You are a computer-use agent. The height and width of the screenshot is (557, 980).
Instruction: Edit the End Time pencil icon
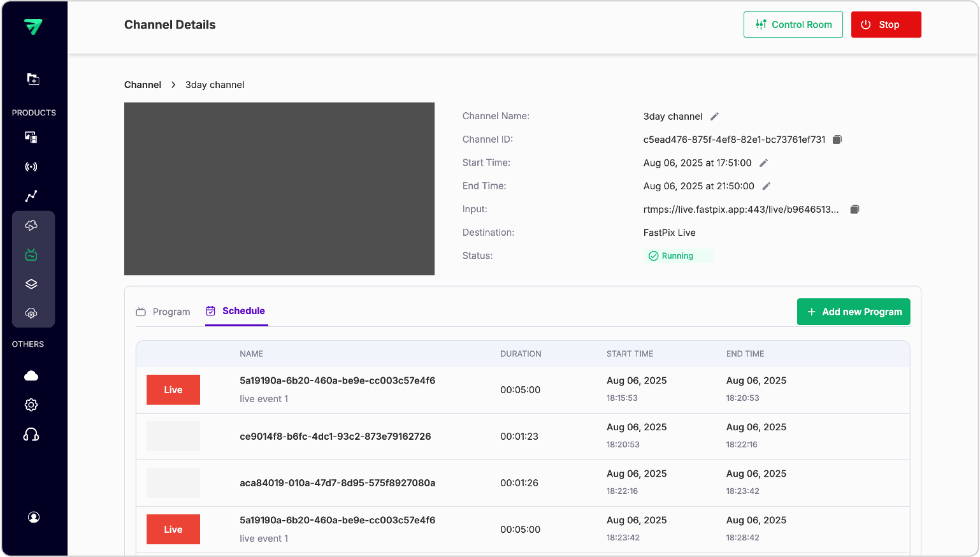coord(767,186)
